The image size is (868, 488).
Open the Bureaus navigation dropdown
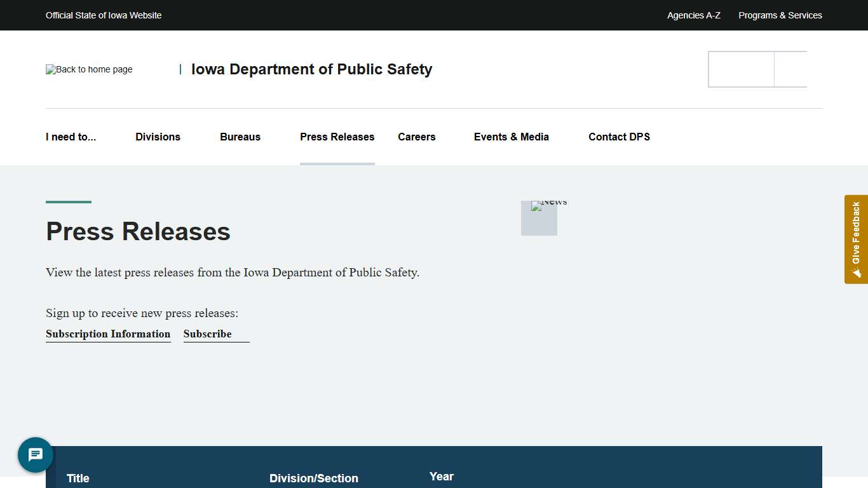coord(240,137)
